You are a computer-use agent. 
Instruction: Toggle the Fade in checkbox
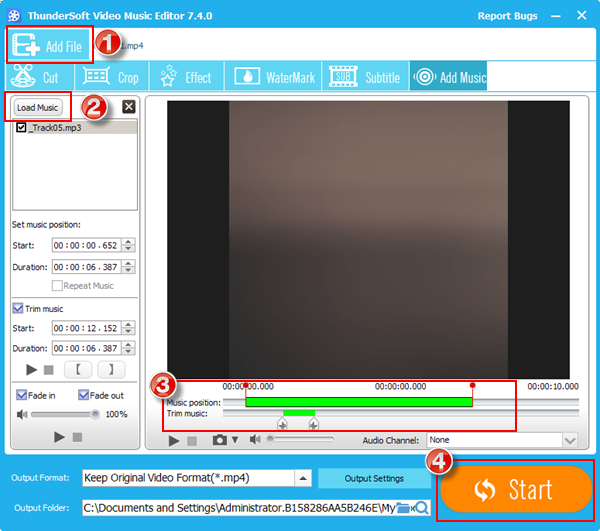(22, 394)
